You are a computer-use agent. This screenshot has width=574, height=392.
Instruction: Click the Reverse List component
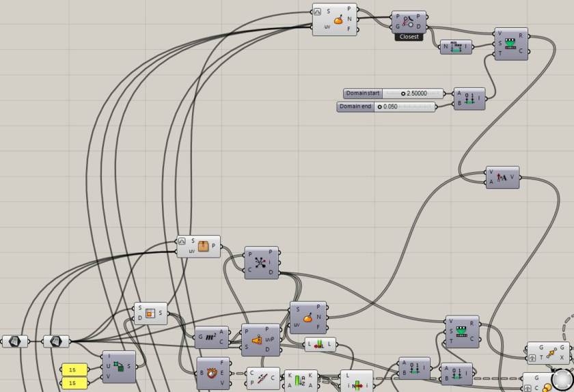pos(320,344)
